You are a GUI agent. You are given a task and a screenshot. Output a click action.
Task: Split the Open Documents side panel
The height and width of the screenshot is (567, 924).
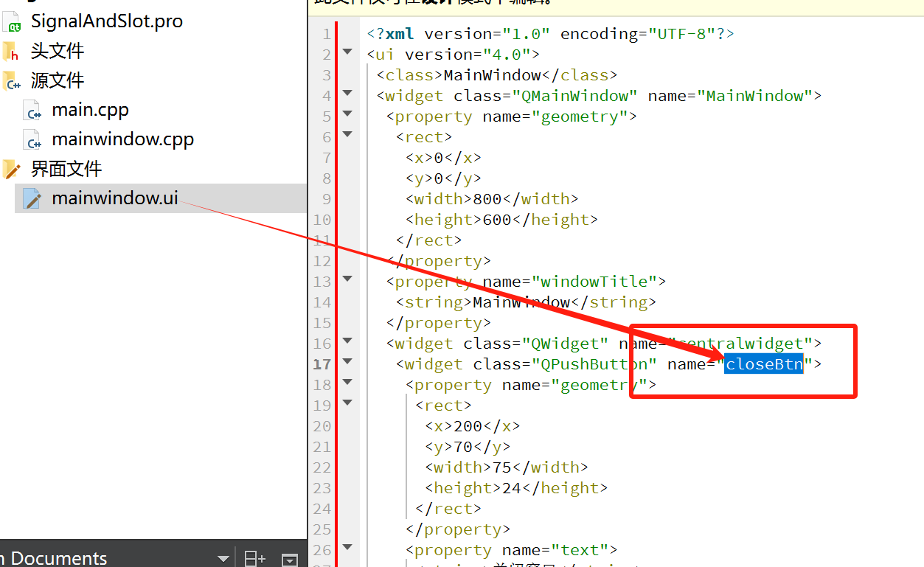[255, 559]
